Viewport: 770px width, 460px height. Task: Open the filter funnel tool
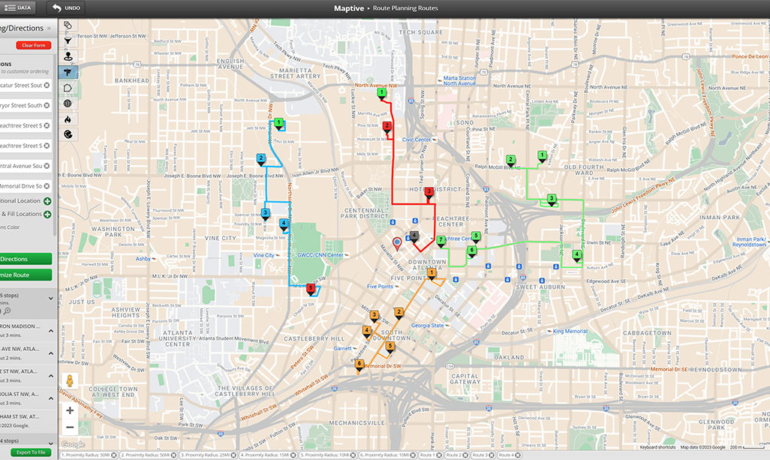coord(68,41)
